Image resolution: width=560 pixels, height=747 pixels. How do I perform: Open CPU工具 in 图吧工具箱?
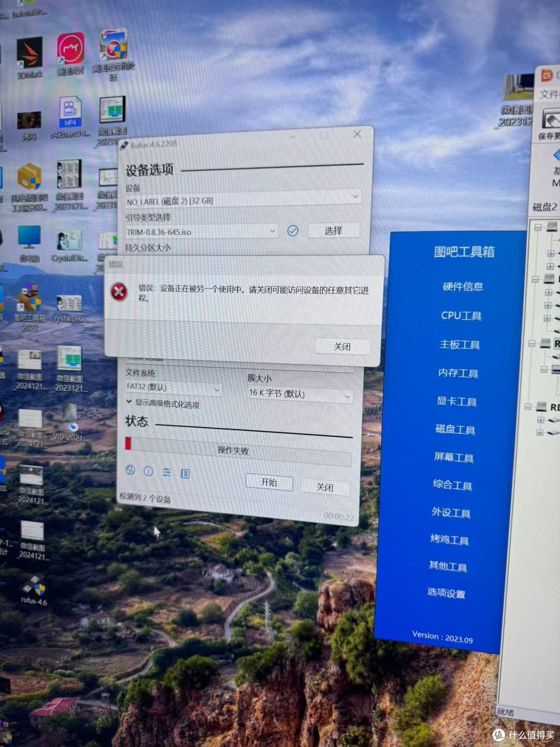[461, 315]
